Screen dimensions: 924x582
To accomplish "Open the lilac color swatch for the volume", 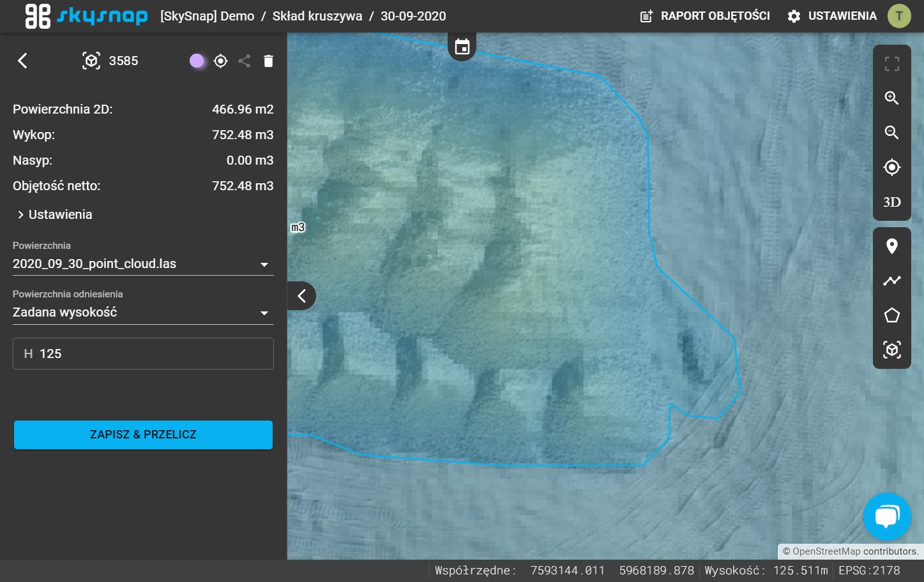I will pyautogui.click(x=197, y=61).
